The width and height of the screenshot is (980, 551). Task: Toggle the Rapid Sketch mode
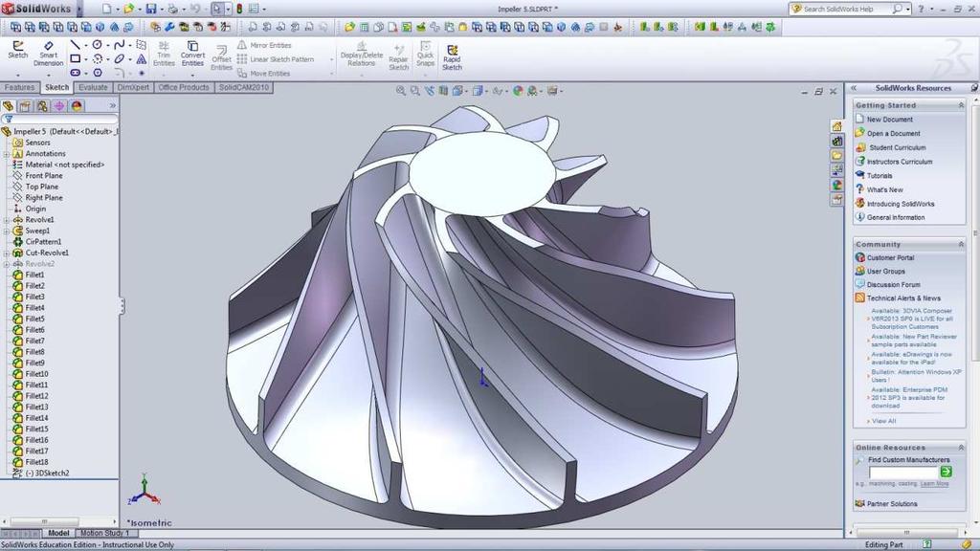pyautogui.click(x=452, y=56)
